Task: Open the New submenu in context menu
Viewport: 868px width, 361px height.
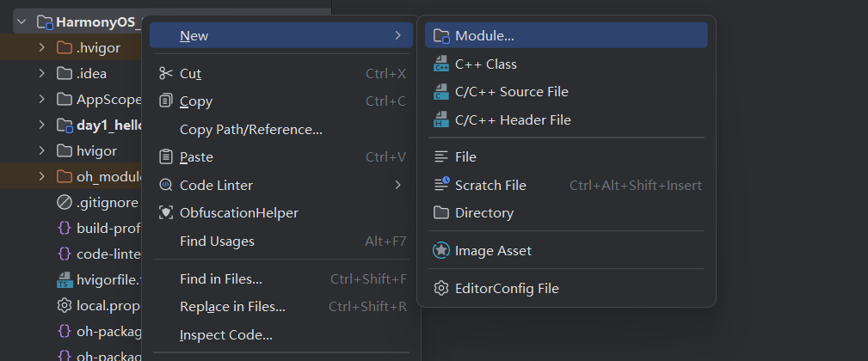Action: pyautogui.click(x=281, y=35)
